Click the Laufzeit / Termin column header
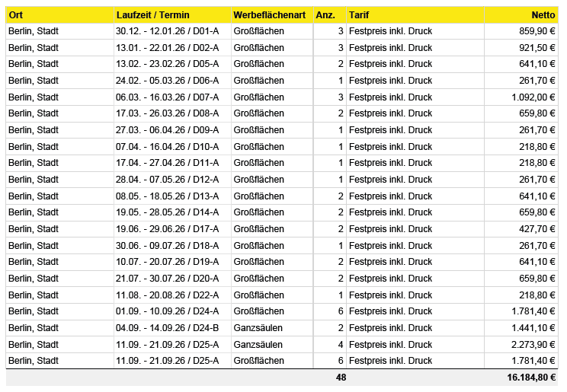The height and width of the screenshot is (392, 567). [x=153, y=15]
